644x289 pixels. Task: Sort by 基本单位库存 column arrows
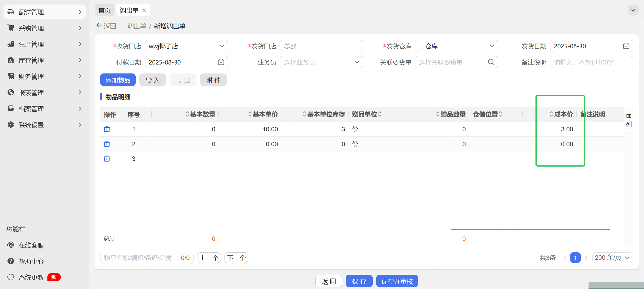(x=304, y=114)
